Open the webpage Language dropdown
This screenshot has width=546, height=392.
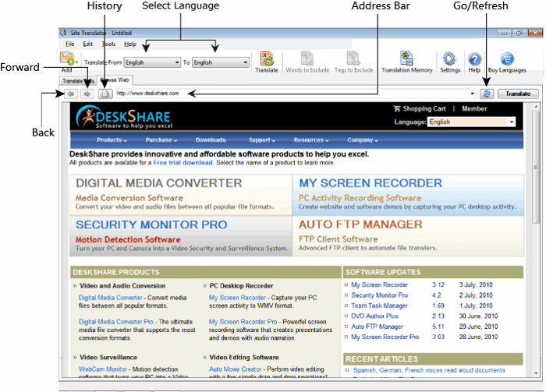[x=471, y=122]
